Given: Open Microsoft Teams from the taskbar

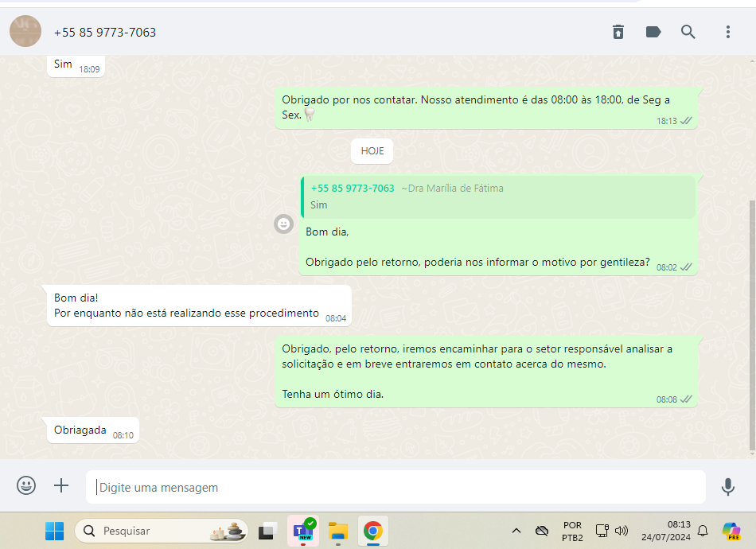Looking at the screenshot, I should point(304,531).
